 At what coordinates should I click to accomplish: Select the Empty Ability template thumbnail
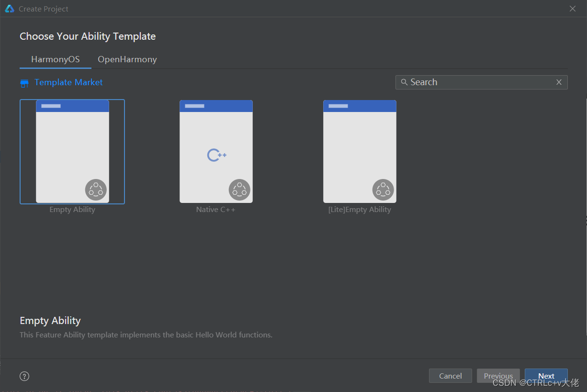tap(72, 151)
